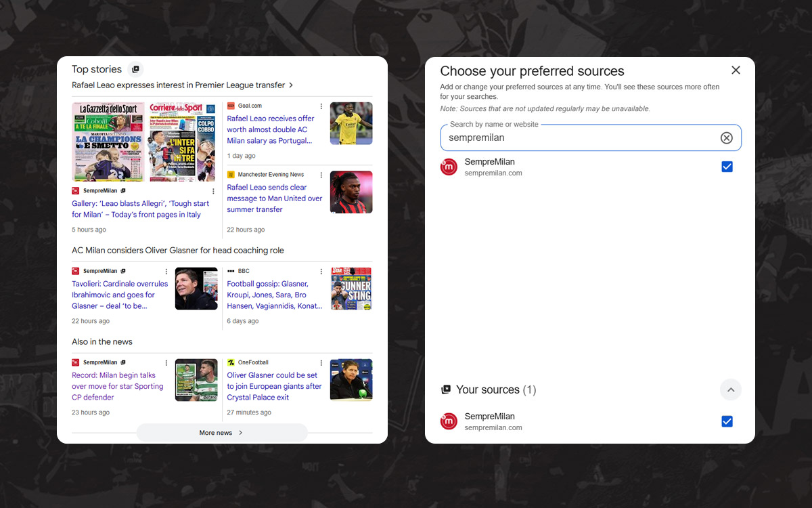Click the Top stories heading
Viewport: 812px width, 508px height.
97,69
